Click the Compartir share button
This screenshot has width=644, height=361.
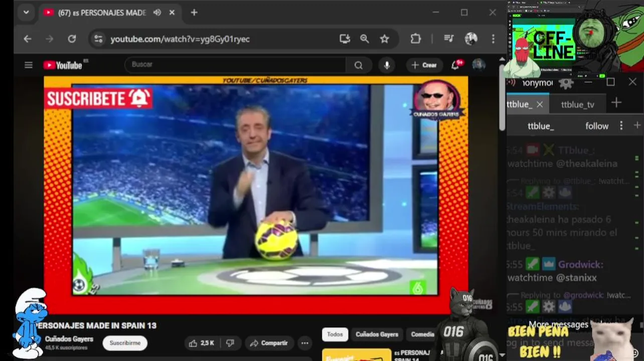click(269, 343)
